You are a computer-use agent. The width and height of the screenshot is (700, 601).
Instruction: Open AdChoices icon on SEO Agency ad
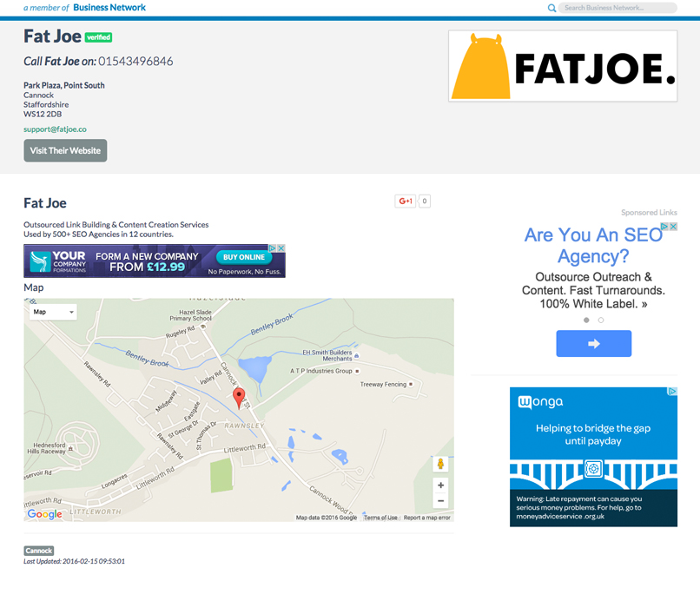click(664, 227)
